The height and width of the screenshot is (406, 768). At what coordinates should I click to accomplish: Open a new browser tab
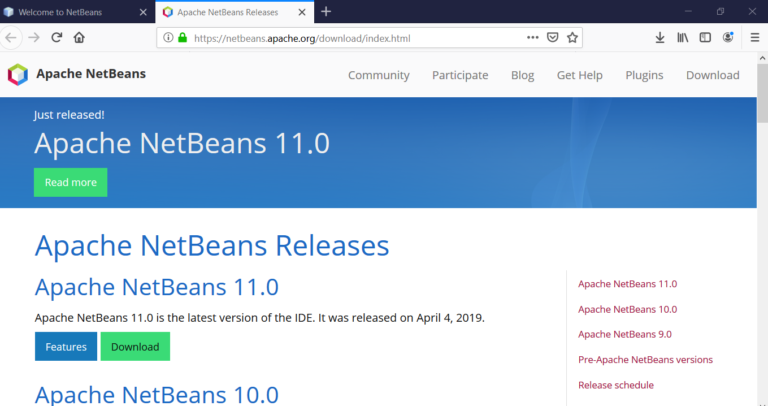tap(326, 11)
